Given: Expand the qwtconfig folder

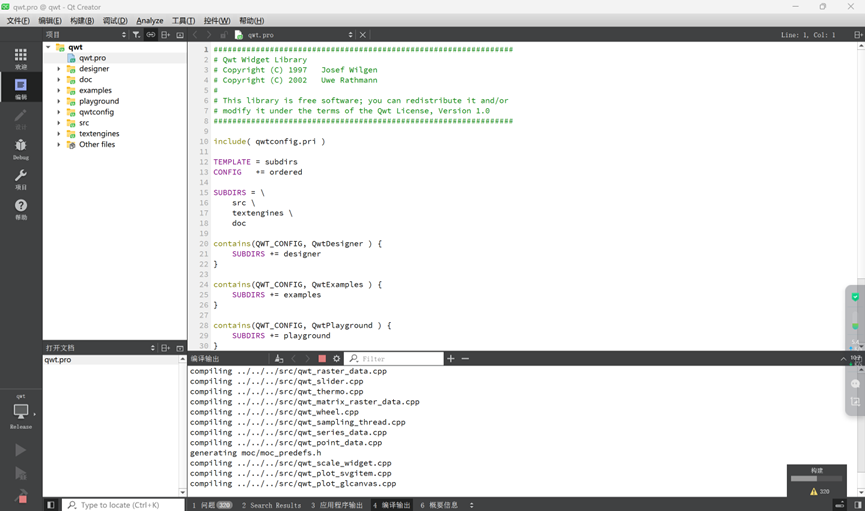Looking at the screenshot, I should click(59, 112).
